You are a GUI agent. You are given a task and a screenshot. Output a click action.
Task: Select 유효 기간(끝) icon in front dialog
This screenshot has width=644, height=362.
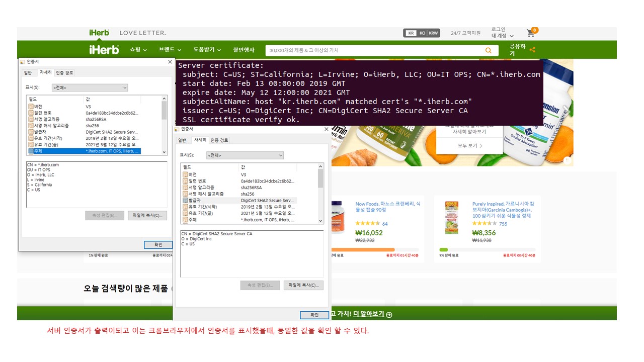pos(185,213)
